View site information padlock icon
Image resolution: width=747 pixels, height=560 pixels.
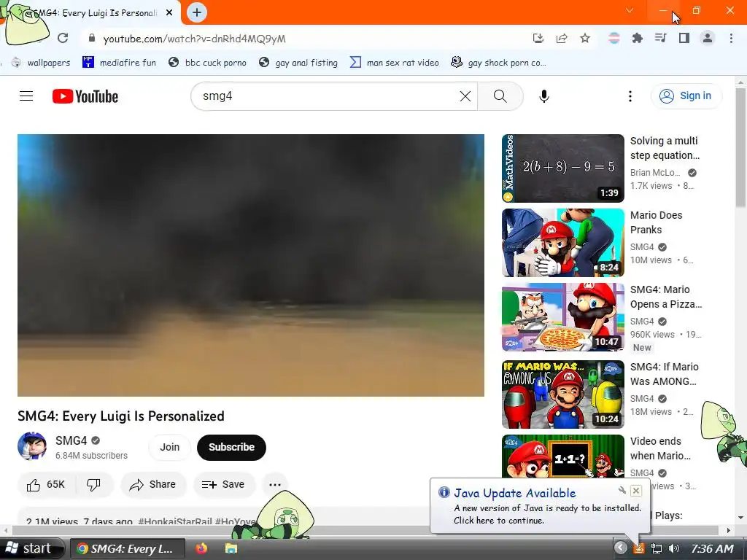[92, 39]
